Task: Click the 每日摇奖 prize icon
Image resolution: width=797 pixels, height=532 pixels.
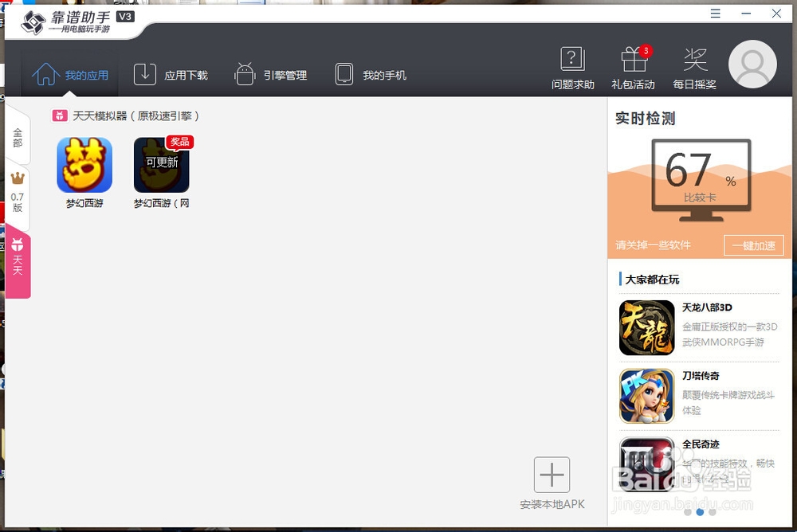Action: (x=695, y=59)
